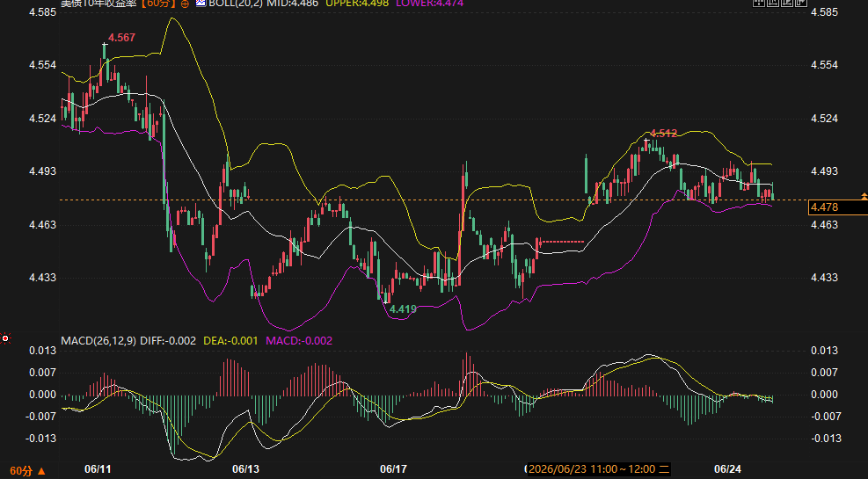868x479 pixels.
Task: Click the LOWER:4.474 value
Action: 429,3
